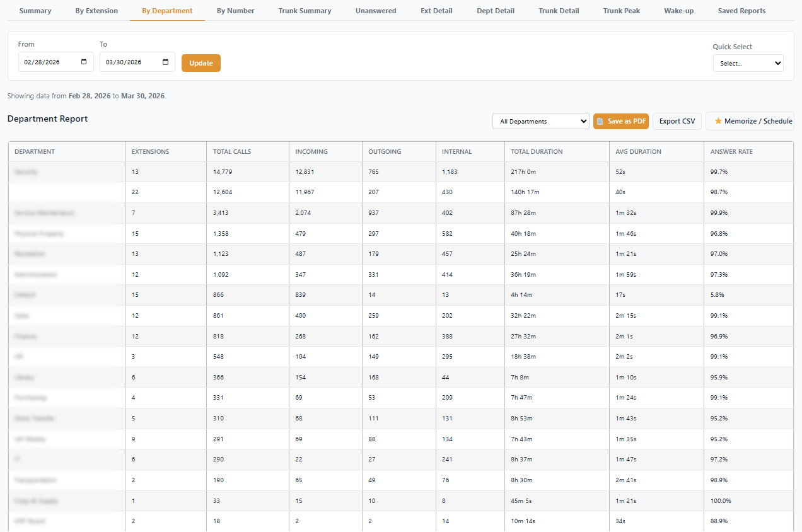
Task: Open the Dept Detail tab
Action: coord(495,11)
